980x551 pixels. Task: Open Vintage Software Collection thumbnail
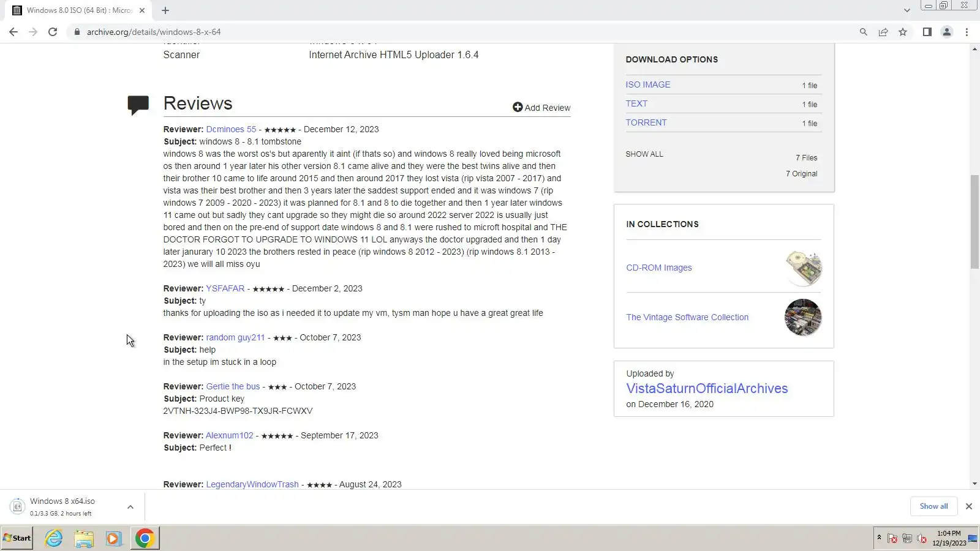[803, 317]
